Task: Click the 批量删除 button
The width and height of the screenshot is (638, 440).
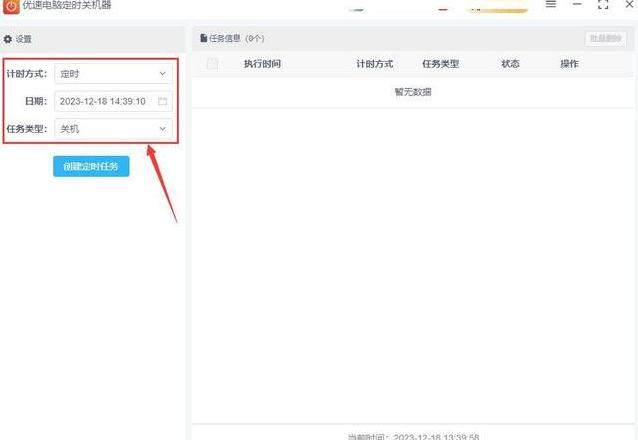Action: tap(605, 39)
